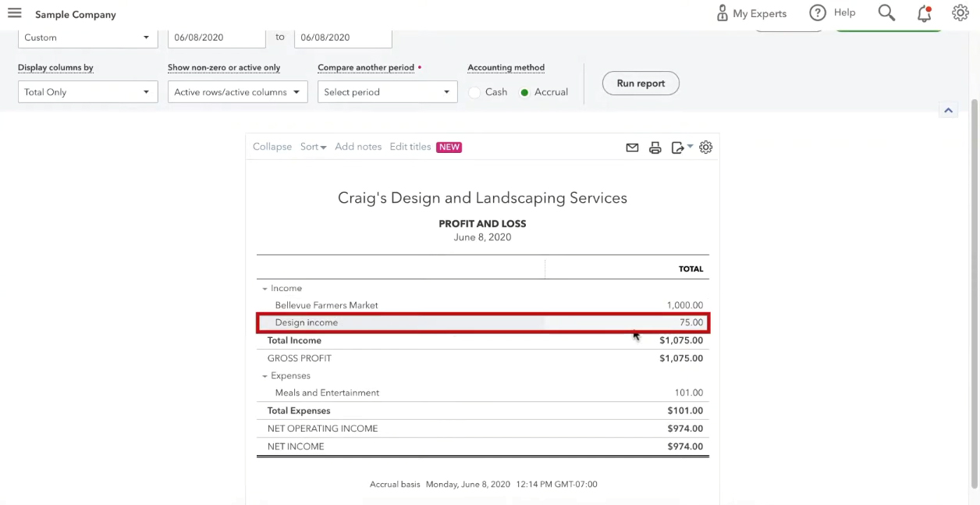Print the Profit and Loss report

pyautogui.click(x=655, y=148)
